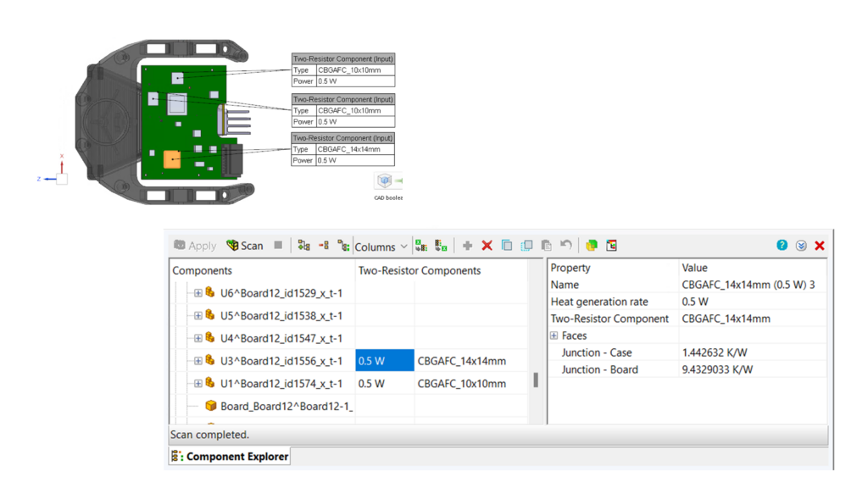This screenshot has width=868, height=488.
Task: Expand the U6^Board12_id1529_x_t-1 node
Action: (198, 293)
